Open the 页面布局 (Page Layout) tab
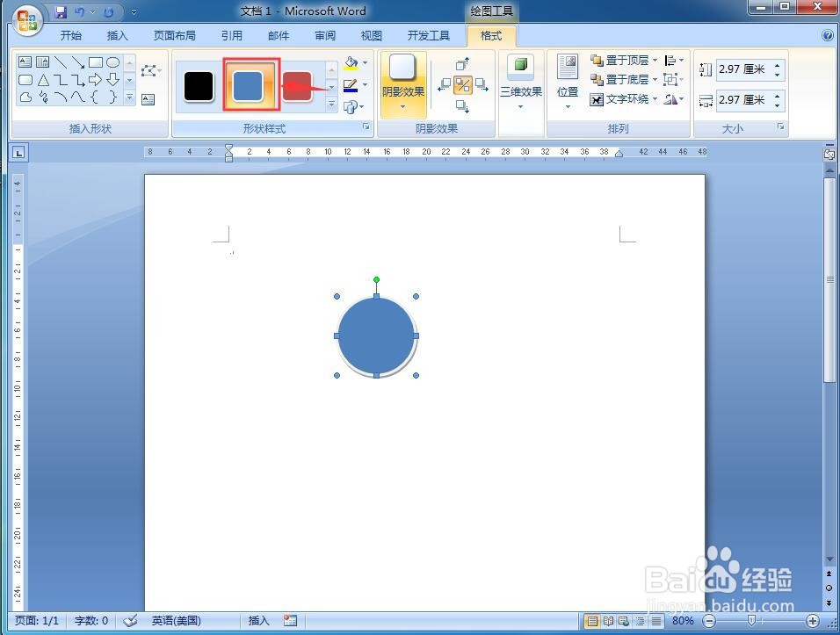Viewport: 840px width, 635px height. (x=175, y=36)
